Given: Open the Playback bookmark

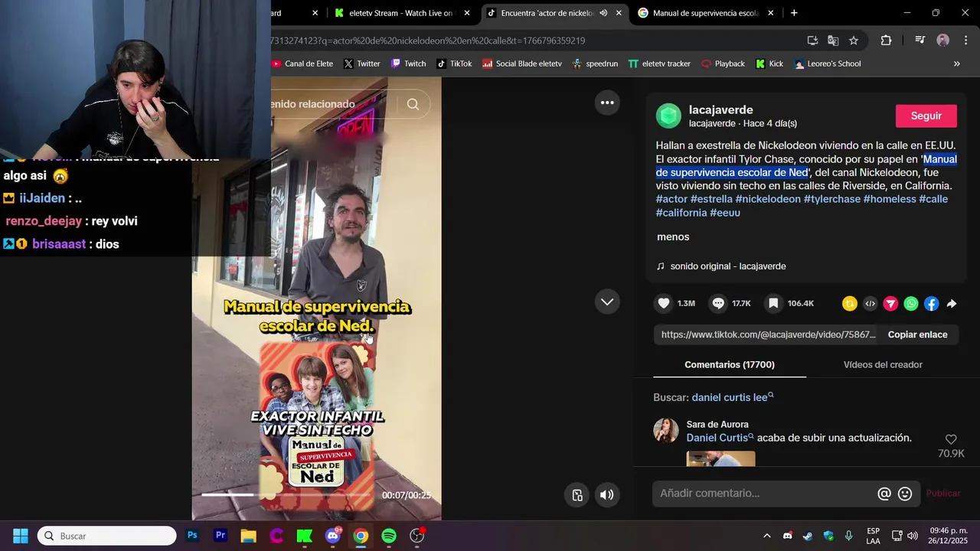Looking at the screenshot, I should click(x=723, y=64).
